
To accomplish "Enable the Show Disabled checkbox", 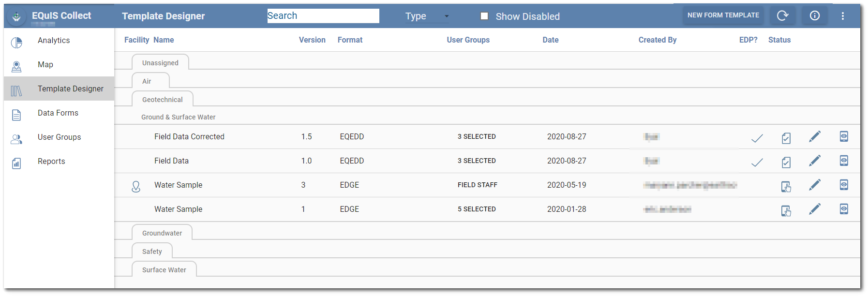I will coord(484,16).
